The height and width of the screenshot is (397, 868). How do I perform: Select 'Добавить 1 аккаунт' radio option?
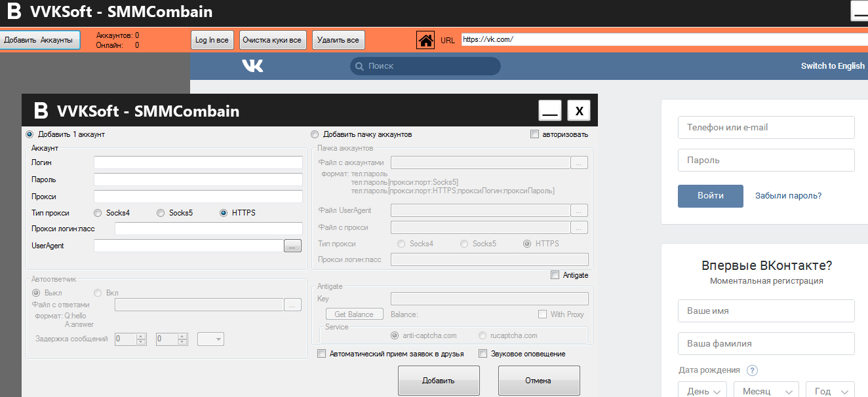(29, 134)
